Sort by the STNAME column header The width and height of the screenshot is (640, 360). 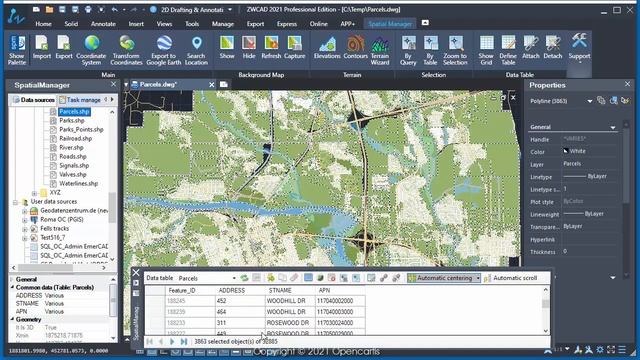[x=290, y=290]
